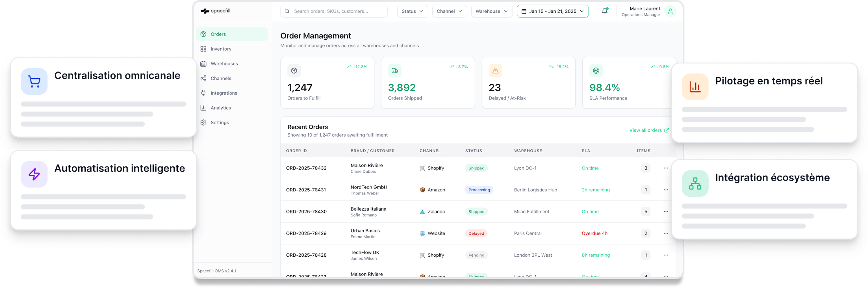Click the Delayed status badge for Urban Basics
Screen dimensions: 868x288
tap(476, 233)
